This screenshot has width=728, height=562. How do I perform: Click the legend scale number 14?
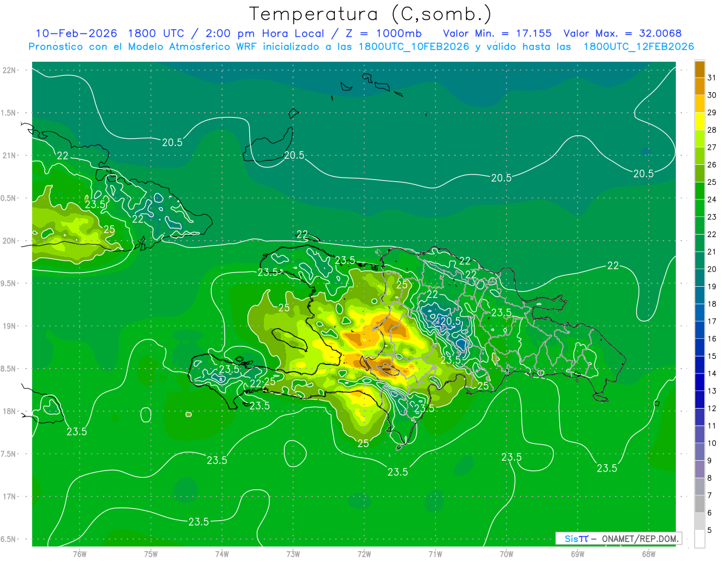[712, 373]
